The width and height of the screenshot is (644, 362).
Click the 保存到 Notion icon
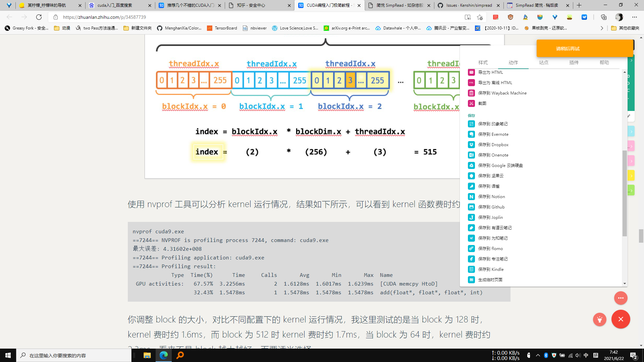471,197
